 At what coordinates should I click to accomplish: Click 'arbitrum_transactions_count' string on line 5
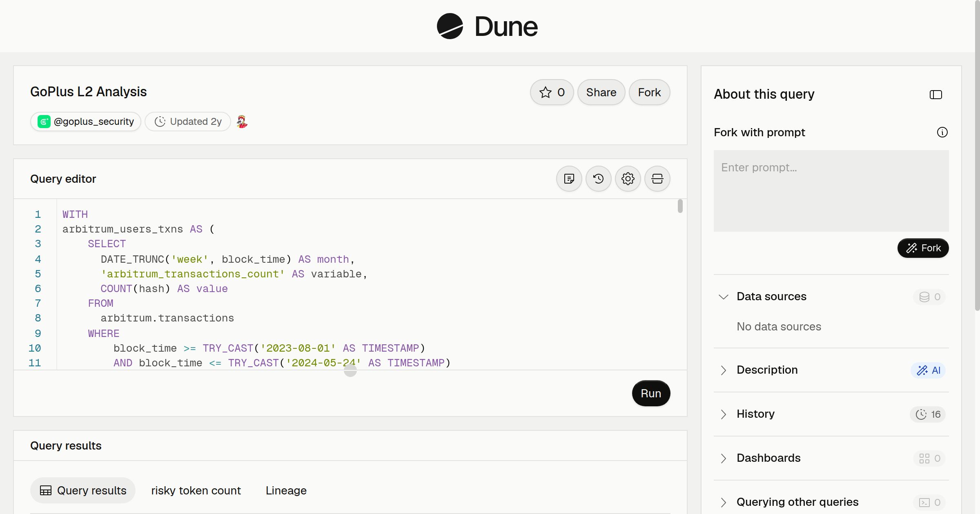tap(193, 274)
